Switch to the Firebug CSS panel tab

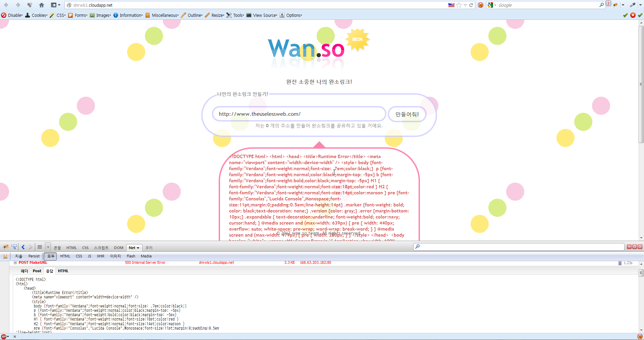click(85, 248)
